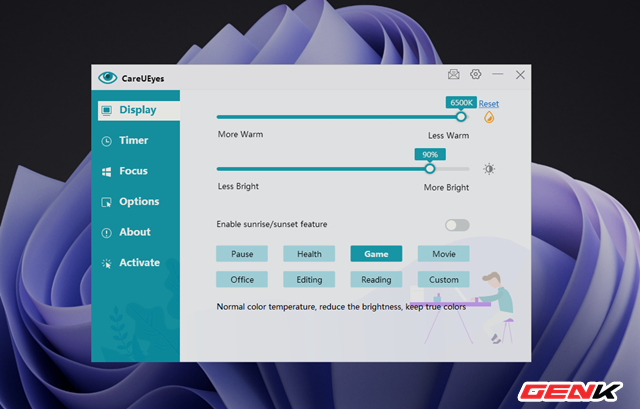The width and height of the screenshot is (640, 409).
Task: Click the Less Warm label
Action: pos(448,136)
